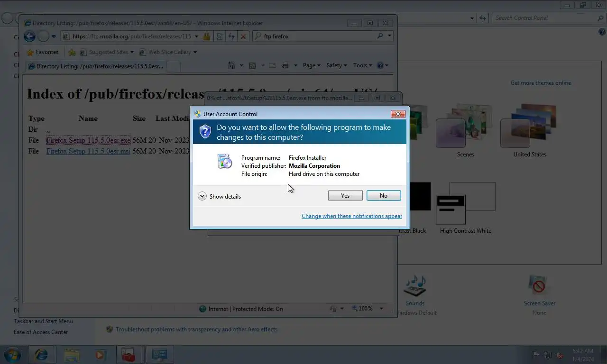Click the search magnifier icon in IE
Image resolution: width=607 pixels, height=364 pixels.
coord(380,36)
